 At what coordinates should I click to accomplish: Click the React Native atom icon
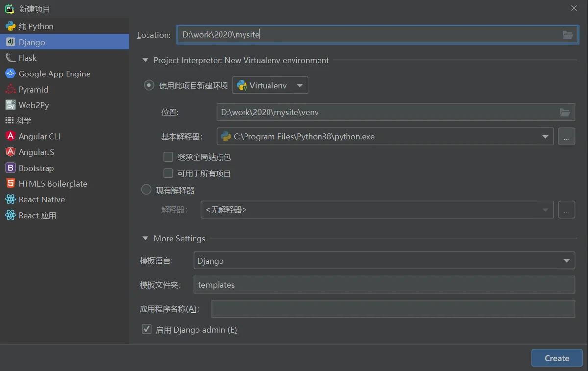(10, 199)
